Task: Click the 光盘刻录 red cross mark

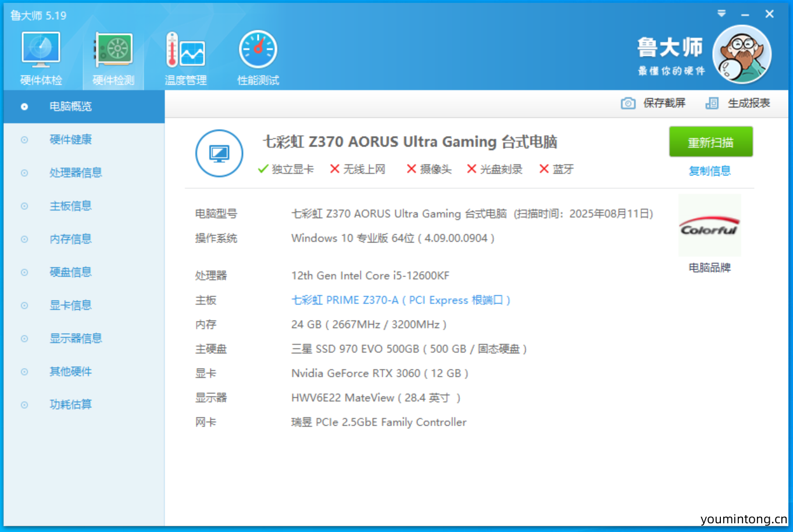Action: coord(471,169)
